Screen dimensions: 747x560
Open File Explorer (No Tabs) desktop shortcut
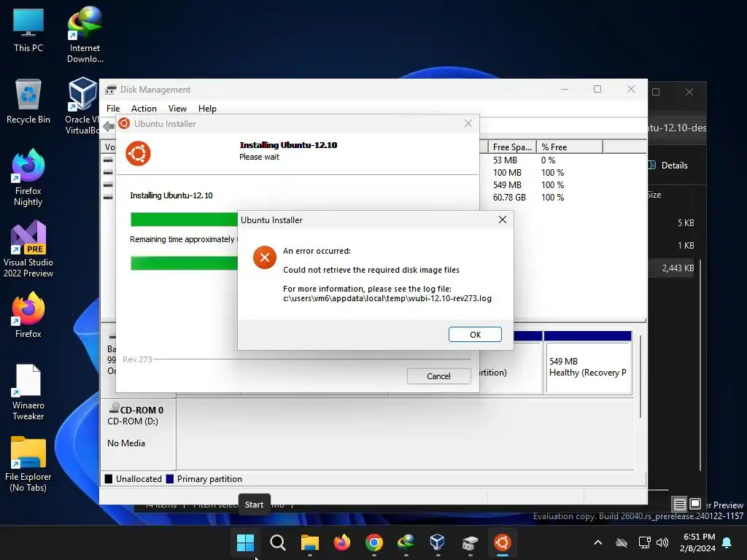pos(28,463)
